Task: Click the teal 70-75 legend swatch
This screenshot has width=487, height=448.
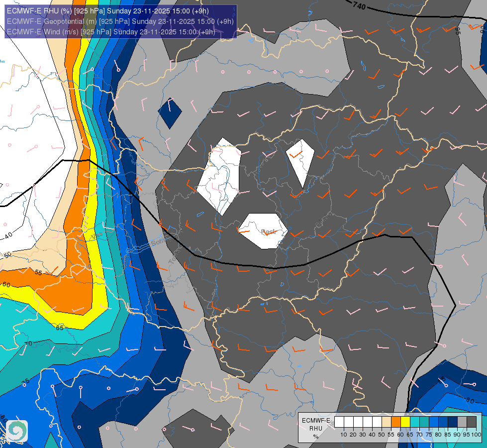Action: point(424,422)
